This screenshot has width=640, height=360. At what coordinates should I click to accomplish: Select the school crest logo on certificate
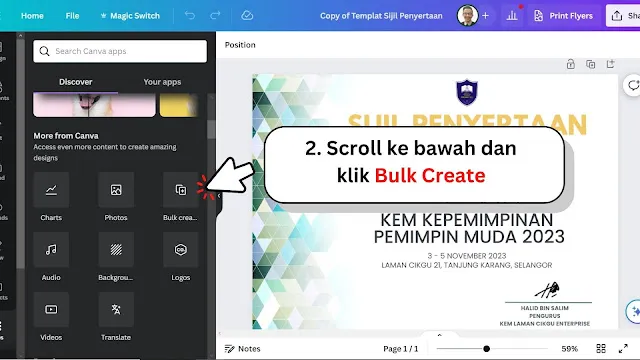pos(467,92)
